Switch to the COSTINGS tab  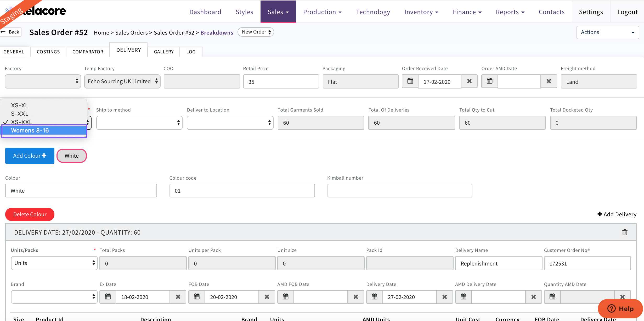pos(48,52)
